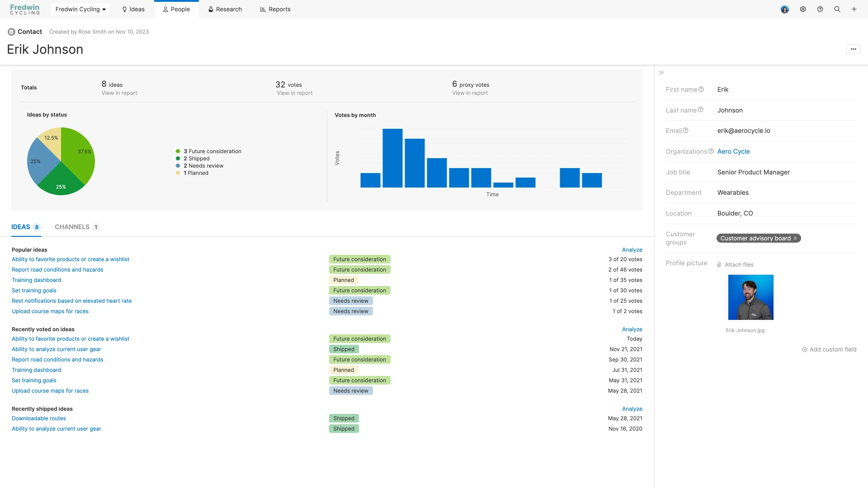The height and width of the screenshot is (488, 868).
Task: Open the Reports menu
Action: point(275,9)
